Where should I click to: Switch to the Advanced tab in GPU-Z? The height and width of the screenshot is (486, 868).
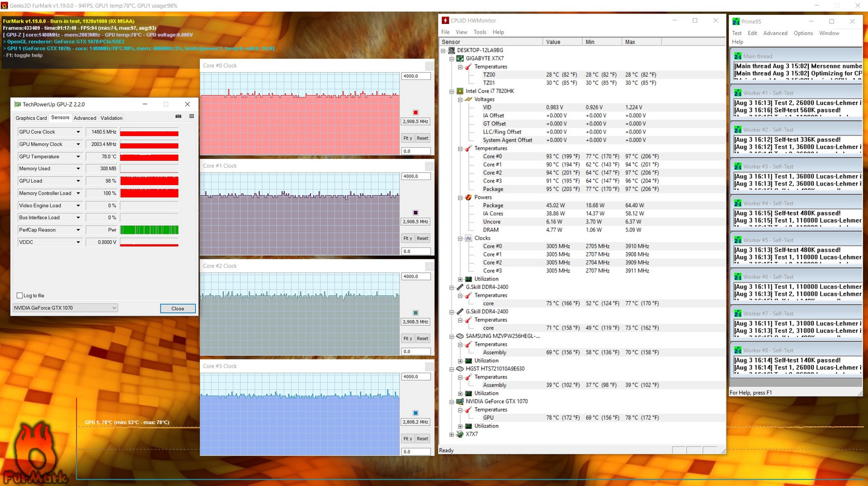pyautogui.click(x=85, y=118)
